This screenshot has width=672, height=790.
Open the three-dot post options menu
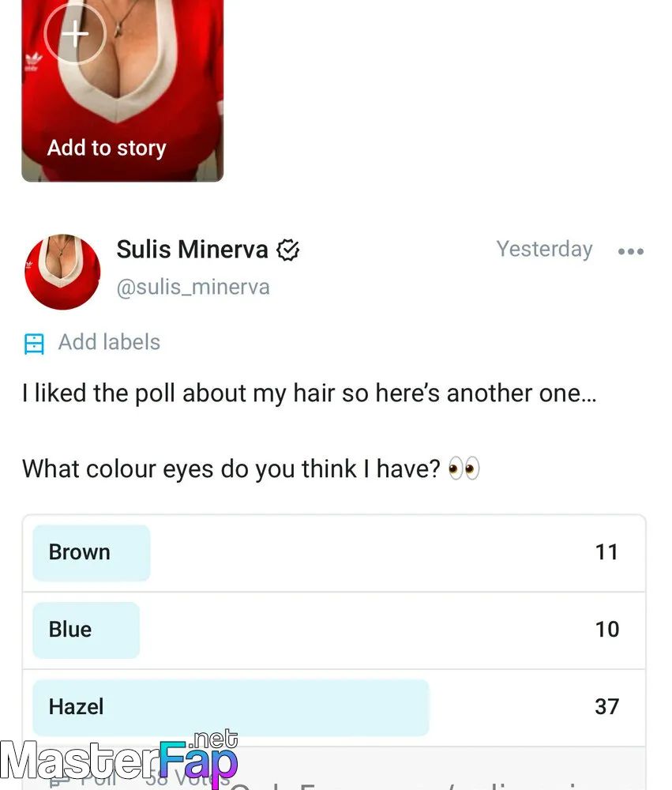coord(631,251)
